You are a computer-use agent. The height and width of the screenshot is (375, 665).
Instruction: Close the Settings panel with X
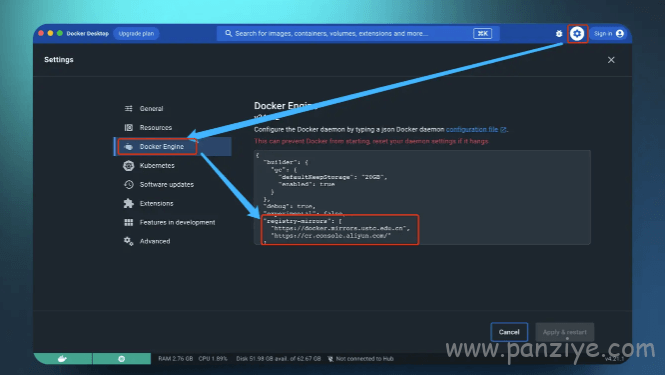(x=611, y=60)
